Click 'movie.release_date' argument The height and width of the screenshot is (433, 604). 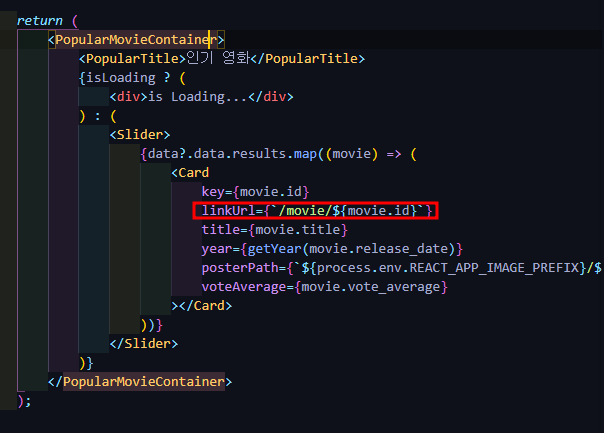tap(379, 249)
